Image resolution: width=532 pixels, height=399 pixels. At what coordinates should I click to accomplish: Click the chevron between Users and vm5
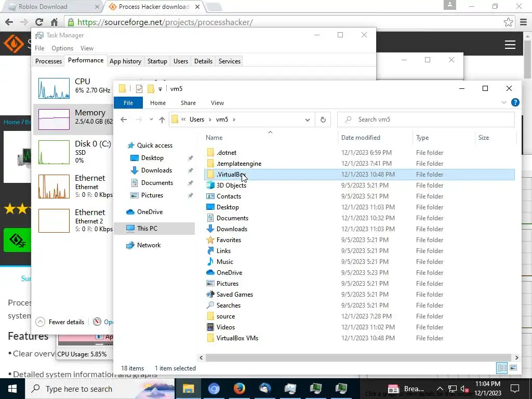coord(210,119)
